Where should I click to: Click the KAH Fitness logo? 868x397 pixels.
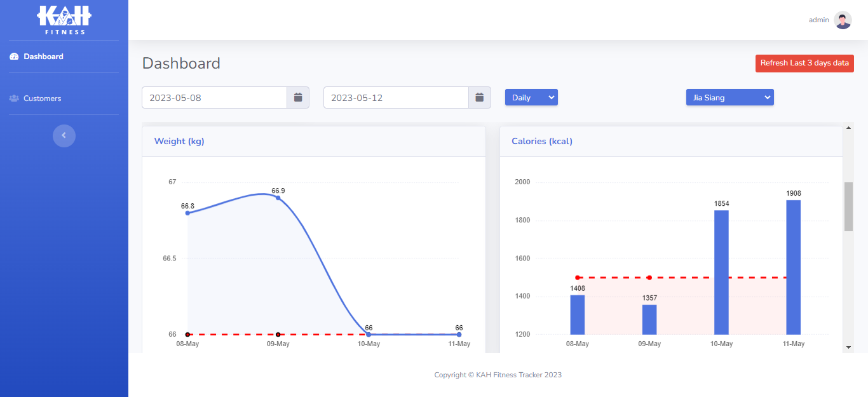64,20
